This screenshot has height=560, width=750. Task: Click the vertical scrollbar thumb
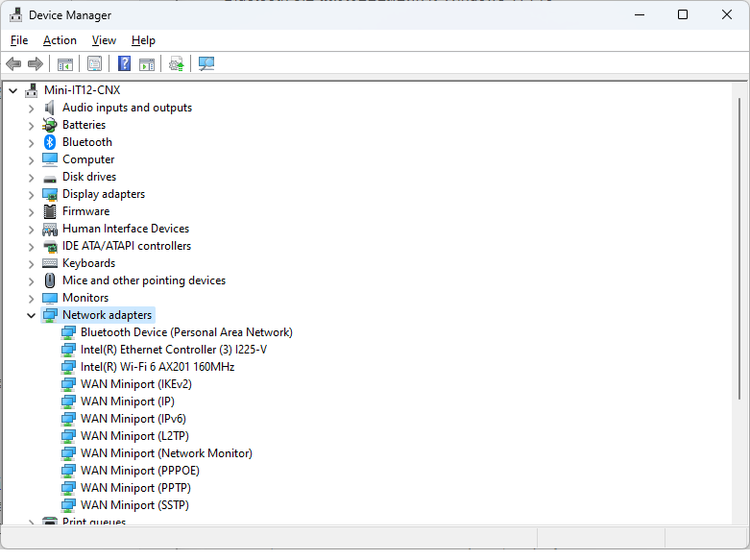point(739,249)
